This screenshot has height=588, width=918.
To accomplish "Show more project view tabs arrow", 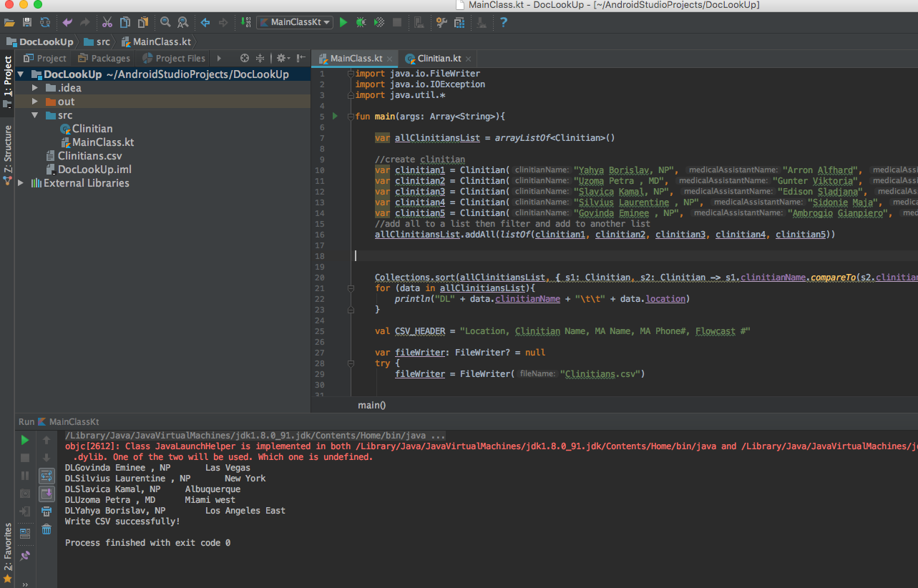I will (219, 59).
